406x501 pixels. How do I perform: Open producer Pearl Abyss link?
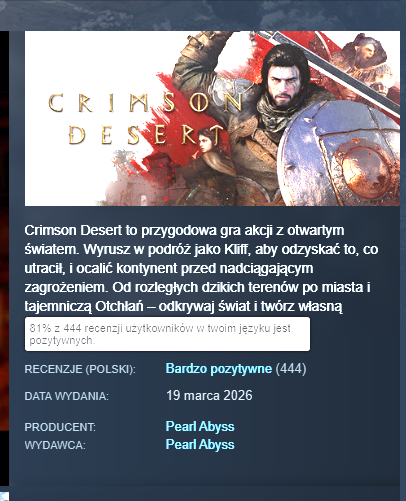(200, 427)
